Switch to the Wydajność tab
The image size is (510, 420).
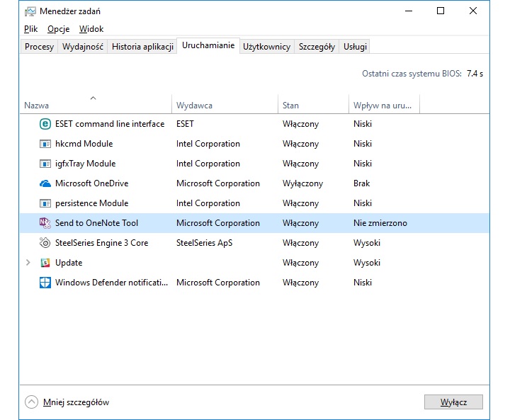83,47
